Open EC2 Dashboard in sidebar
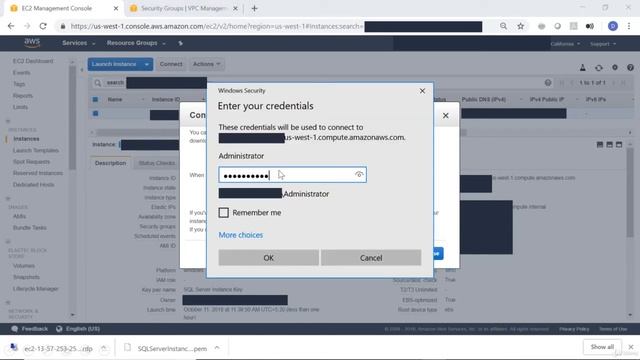This screenshot has height=360, width=640. (x=33, y=61)
